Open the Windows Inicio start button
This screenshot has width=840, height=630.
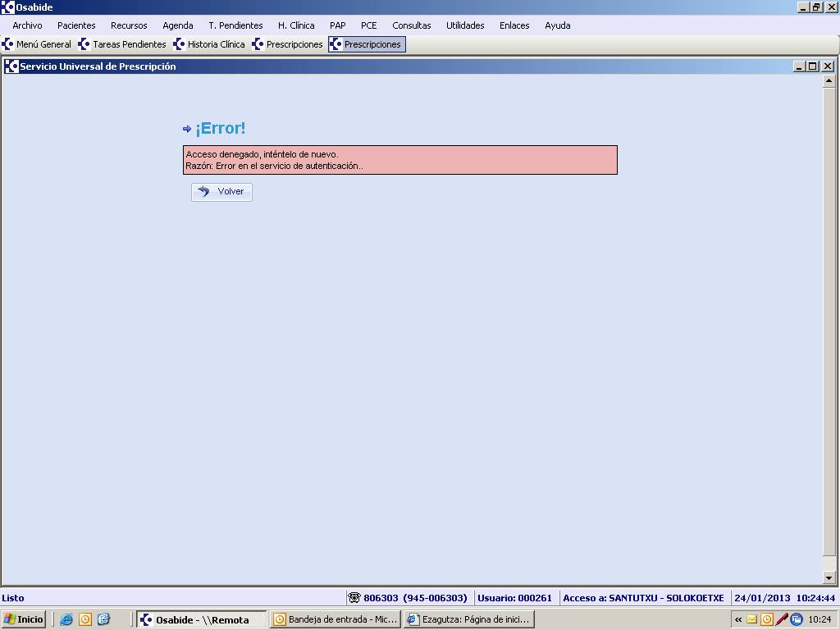click(x=24, y=619)
